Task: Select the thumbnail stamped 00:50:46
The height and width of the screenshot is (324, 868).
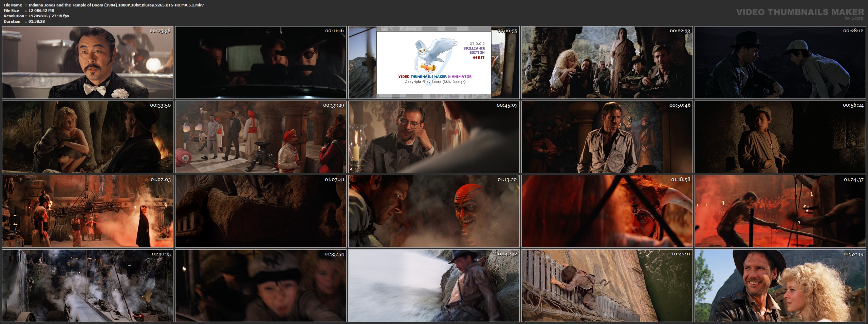Action: [x=607, y=137]
